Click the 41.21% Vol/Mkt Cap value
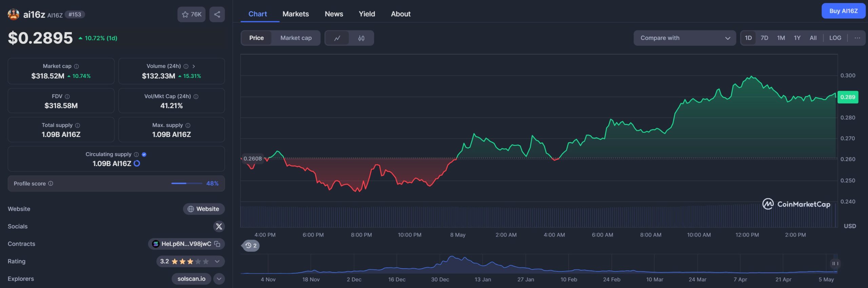 172,106
